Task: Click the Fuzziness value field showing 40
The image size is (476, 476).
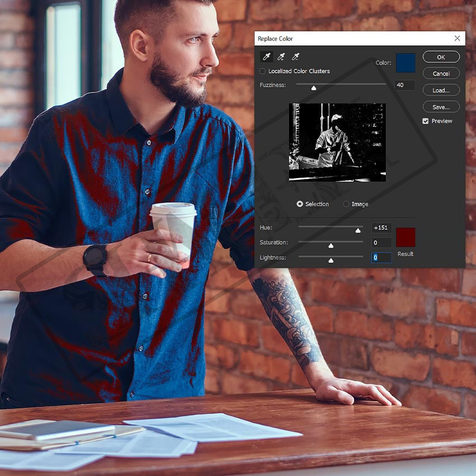Action: point(404,85)
